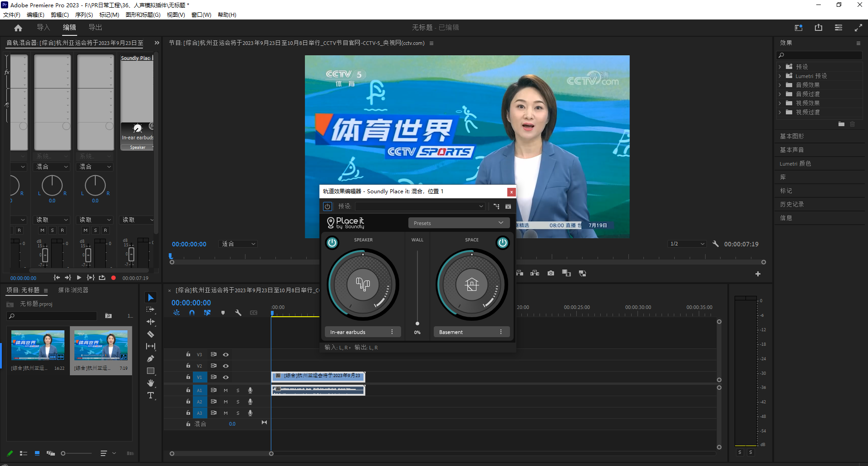Click the timeline wrench display settings

pos(238,313)
